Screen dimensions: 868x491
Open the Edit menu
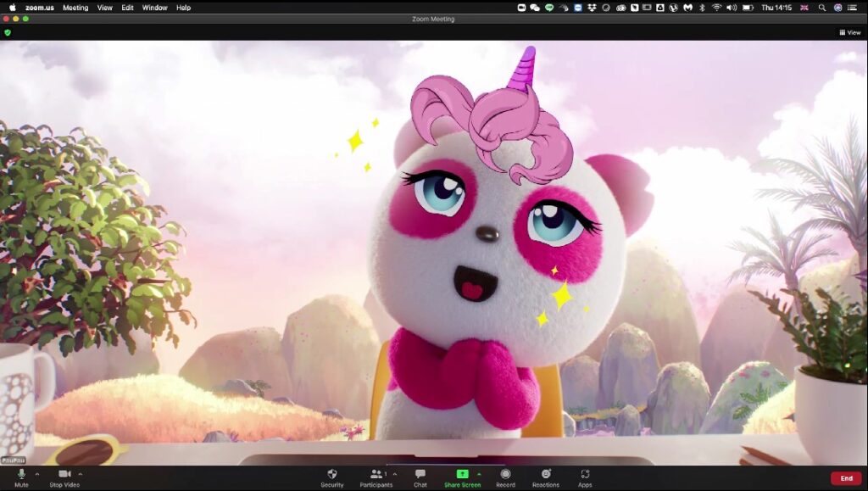pos(127,8)
